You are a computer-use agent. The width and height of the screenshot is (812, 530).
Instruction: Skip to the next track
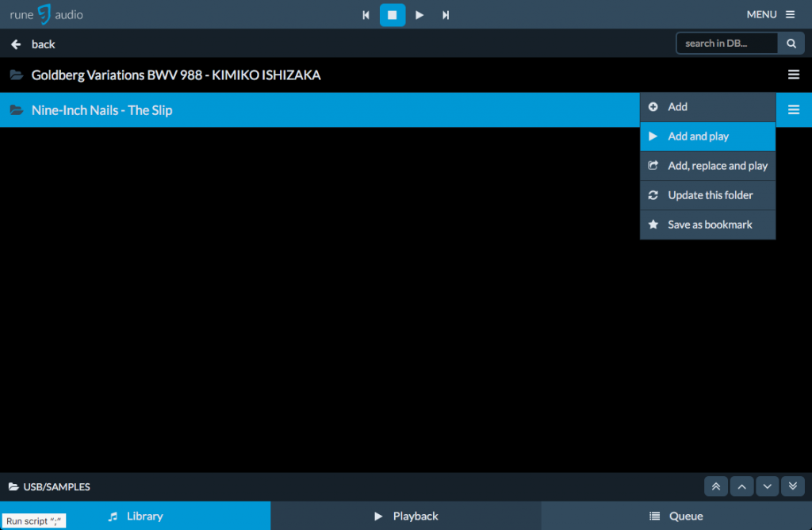pos(446,15)
